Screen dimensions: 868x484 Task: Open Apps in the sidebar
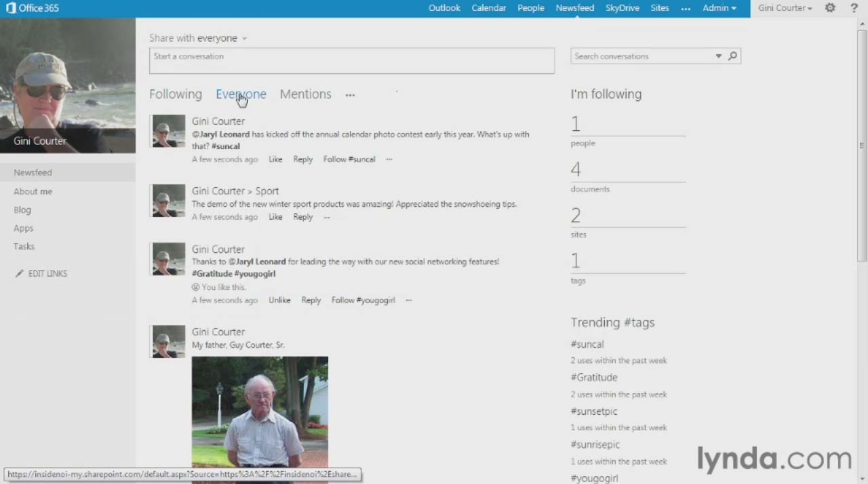click(x=23, y=228)
